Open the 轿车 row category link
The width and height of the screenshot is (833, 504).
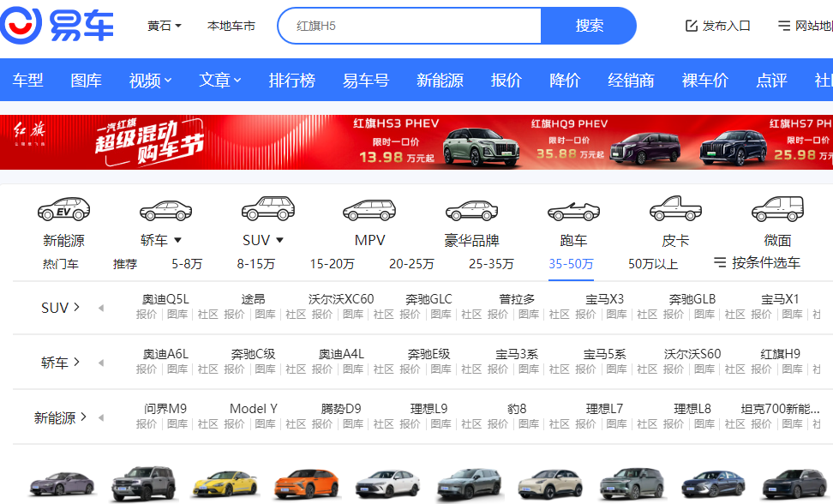[x=61, y=363]
